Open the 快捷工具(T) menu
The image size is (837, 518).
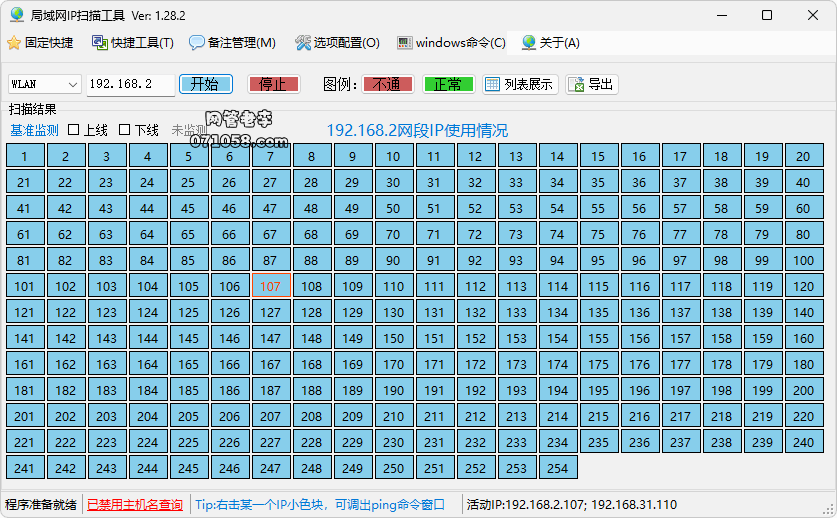coord(133,43)
